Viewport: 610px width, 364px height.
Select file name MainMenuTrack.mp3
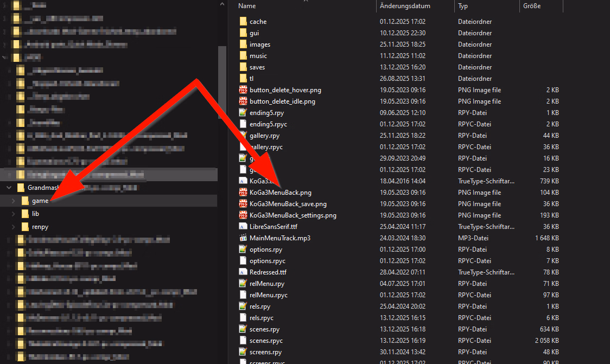(280, 238)
